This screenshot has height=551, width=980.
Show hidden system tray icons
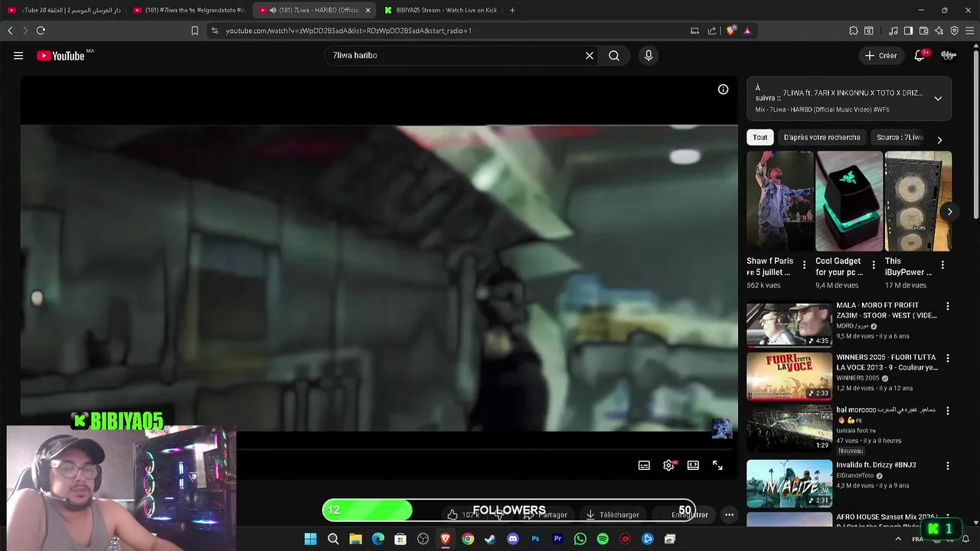click(x=898, y=539)
